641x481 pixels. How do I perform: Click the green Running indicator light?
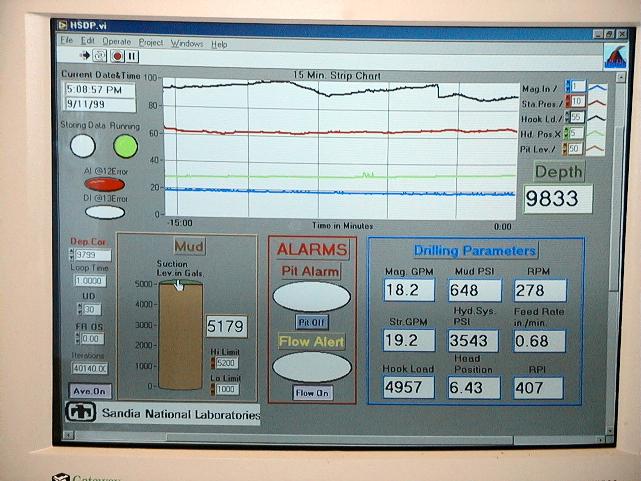click(x=125, y=146)
